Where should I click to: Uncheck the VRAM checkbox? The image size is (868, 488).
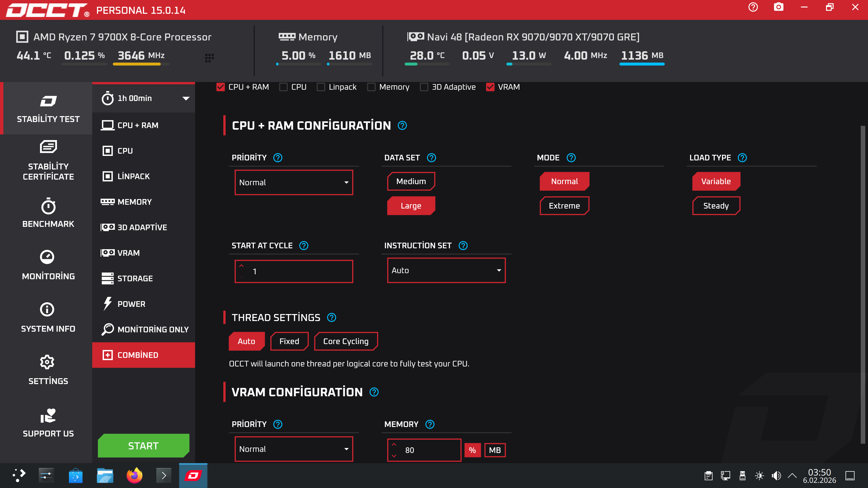[490, 87]
